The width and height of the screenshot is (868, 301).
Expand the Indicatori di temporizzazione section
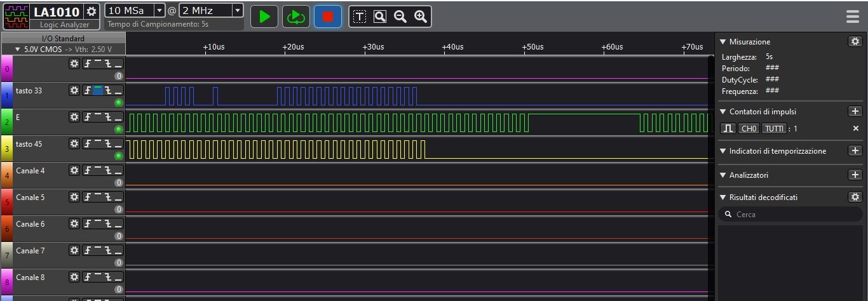722,151
